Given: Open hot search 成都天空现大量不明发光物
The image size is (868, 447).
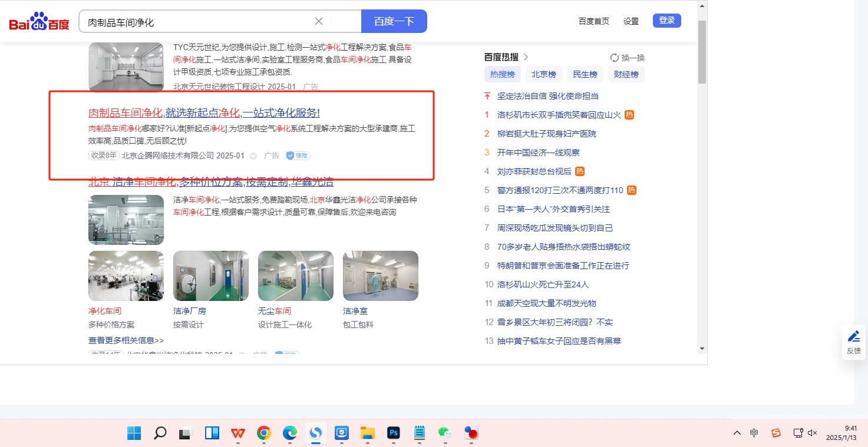Looking at the screenshot, I should point(547,303).
